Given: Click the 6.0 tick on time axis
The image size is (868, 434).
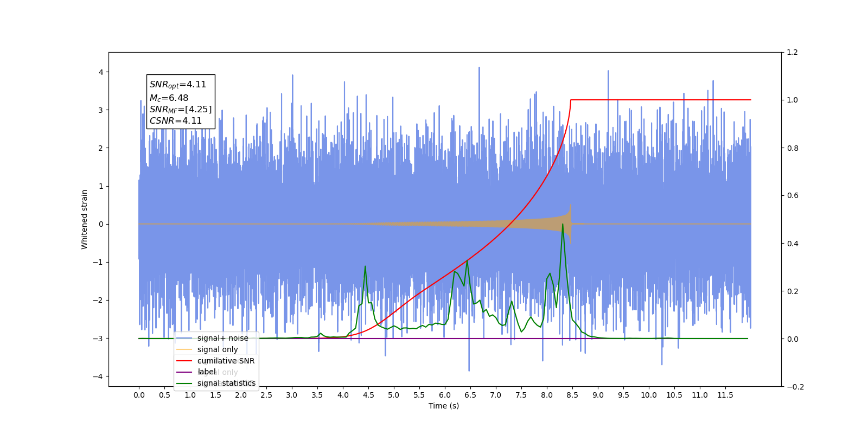Looking at the screenshot, I should (445, 395).
